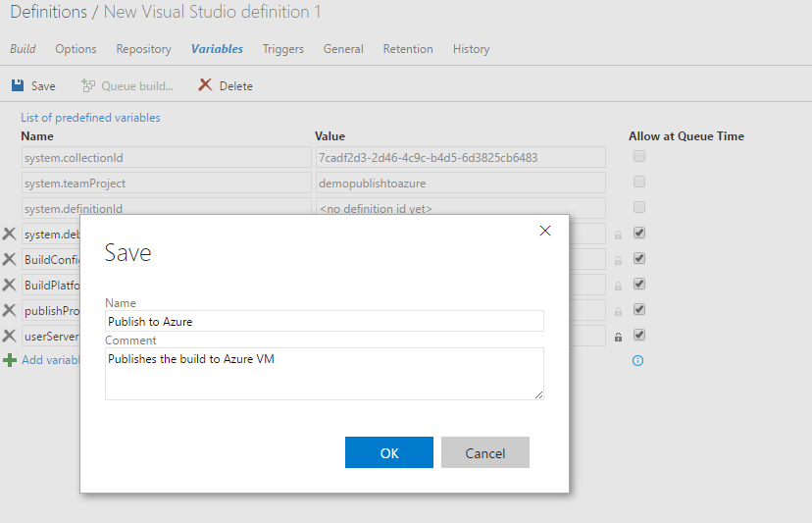Click the red Delete X icon
812x523 pixels.
point(205,85)
